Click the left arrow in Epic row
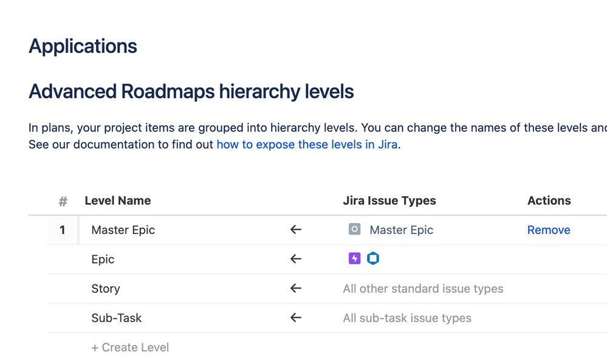The width and height of the screenshot is (607, 364). (296, 259)
